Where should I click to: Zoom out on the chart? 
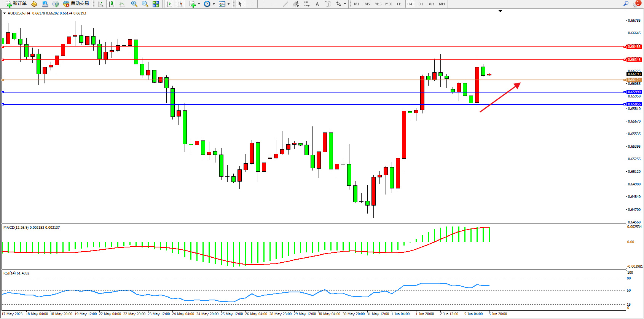tap(145, 4)
